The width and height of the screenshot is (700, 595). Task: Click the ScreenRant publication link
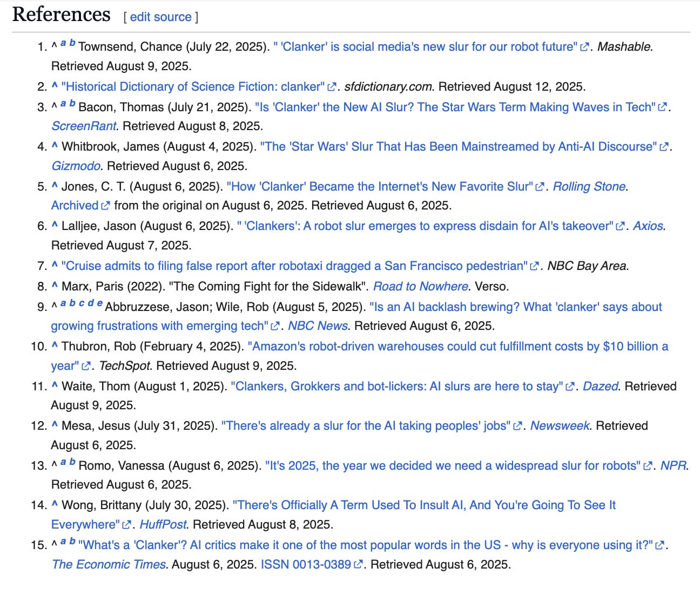pyautogui.click(x=84, y=126)
